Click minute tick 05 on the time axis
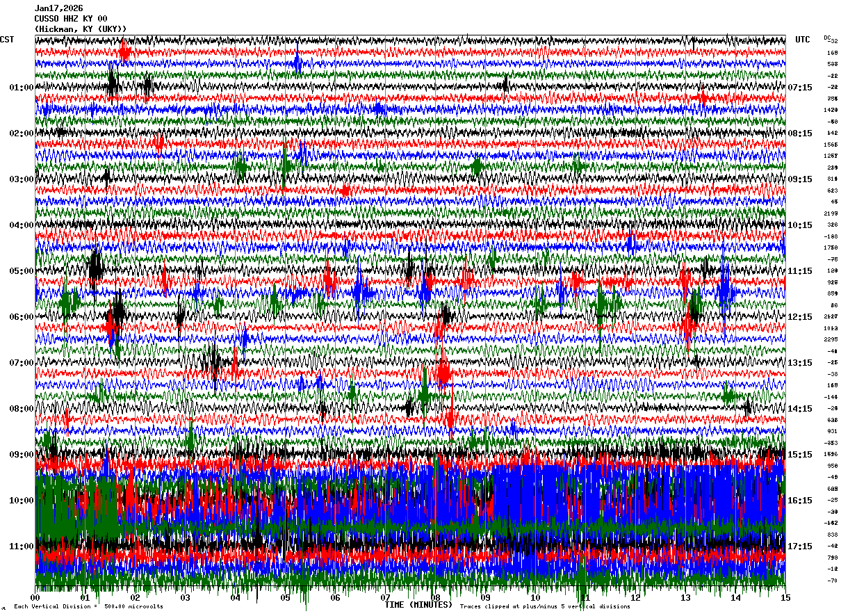 [286, 598]
